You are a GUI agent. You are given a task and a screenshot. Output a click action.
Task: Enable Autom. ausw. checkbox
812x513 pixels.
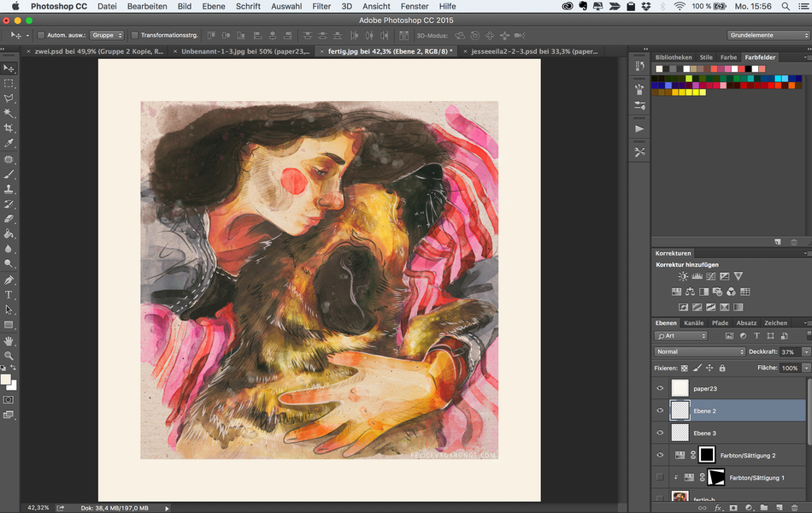[x=41, y=35]
